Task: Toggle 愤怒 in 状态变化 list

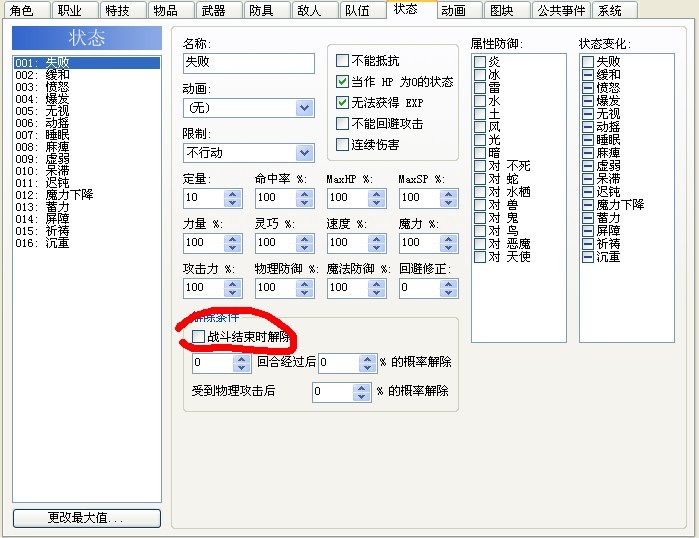Action: tap(588, 88)
